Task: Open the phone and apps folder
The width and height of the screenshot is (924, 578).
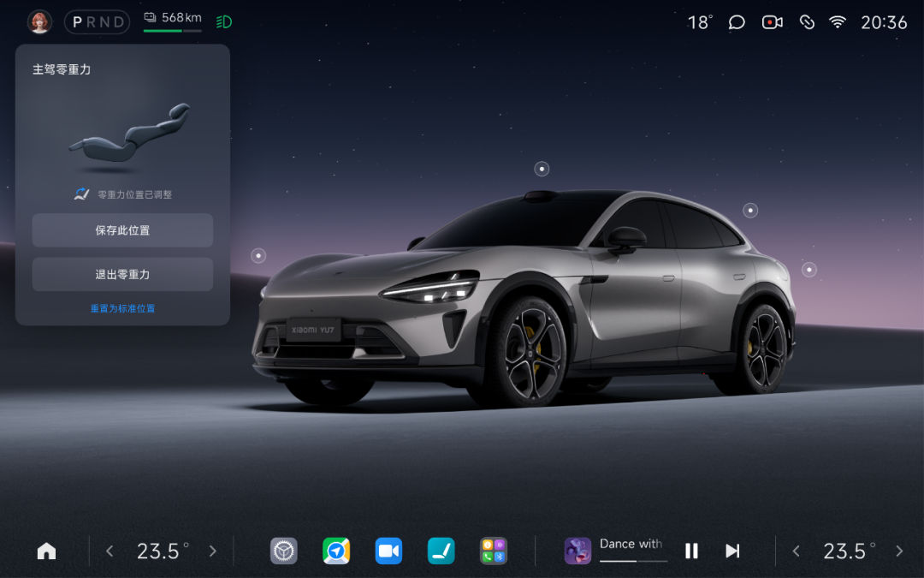Action: click(x=494, y=551)
